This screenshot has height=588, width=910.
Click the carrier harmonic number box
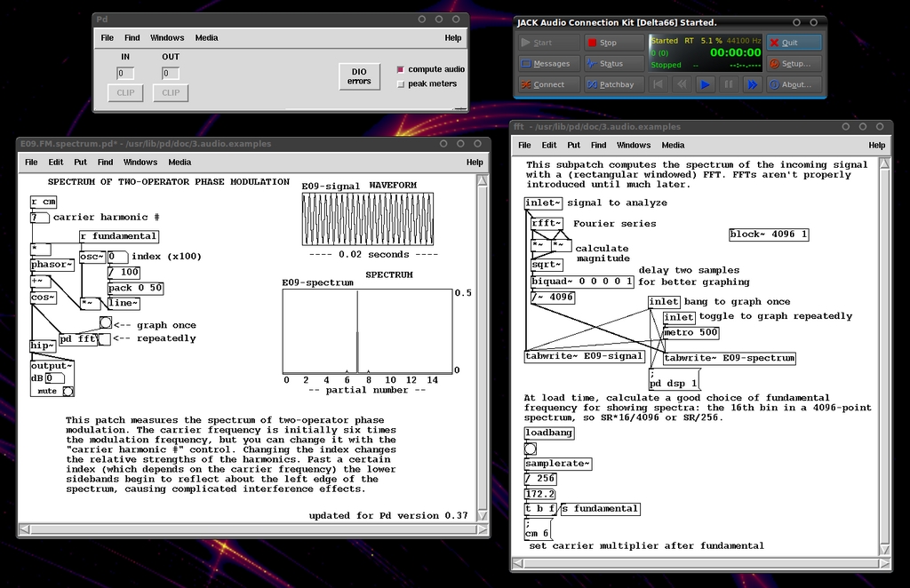click(x=39, y=217)
